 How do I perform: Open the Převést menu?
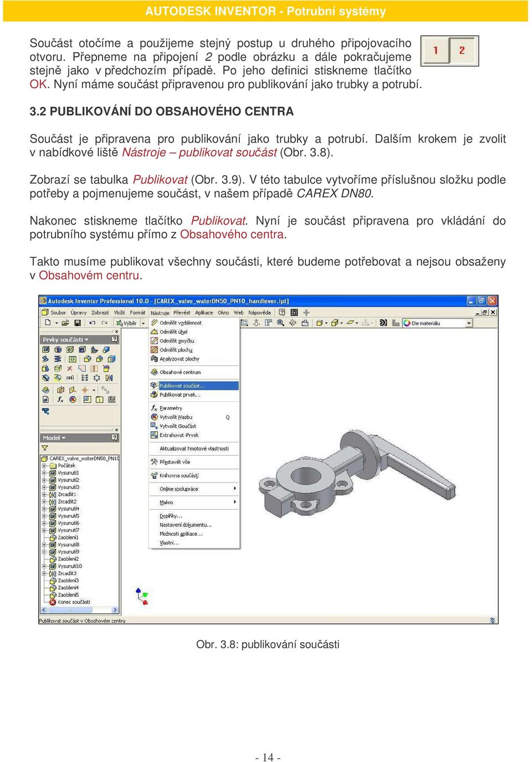pos(182,312)
